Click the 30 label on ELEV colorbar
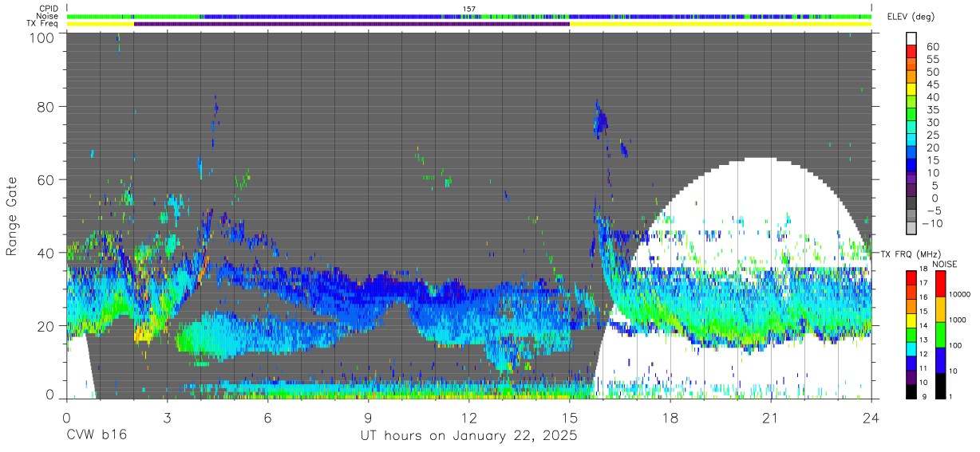The height and width of the screenshot is (452, 980). 933,123
